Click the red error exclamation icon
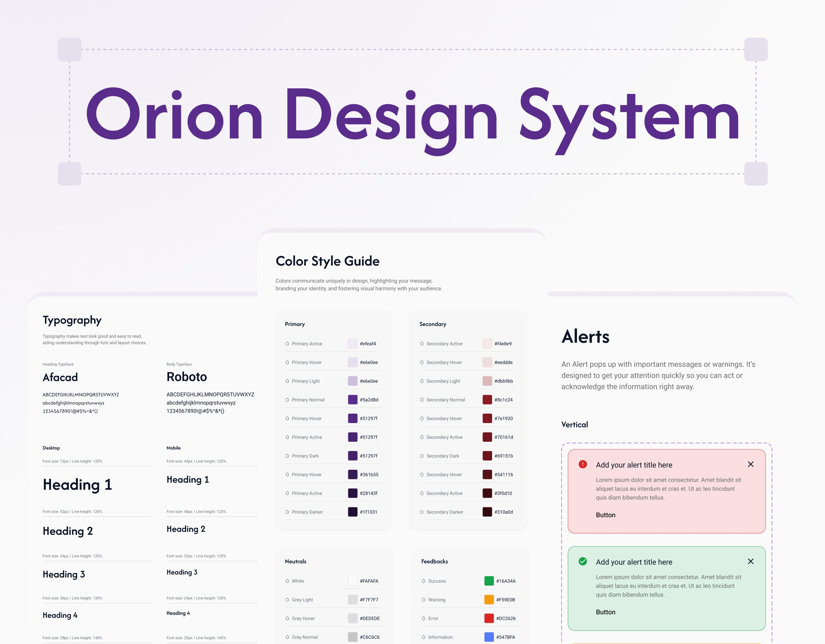 583,464
